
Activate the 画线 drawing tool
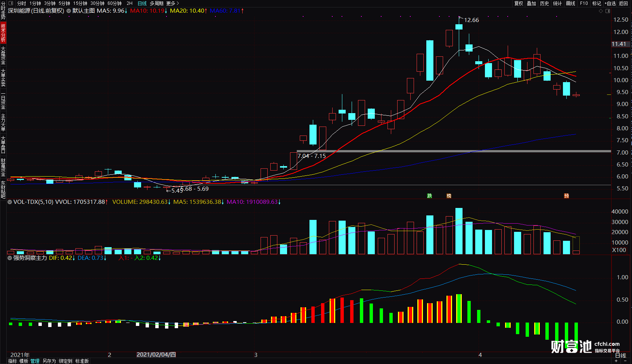click(x=570, y=3)
